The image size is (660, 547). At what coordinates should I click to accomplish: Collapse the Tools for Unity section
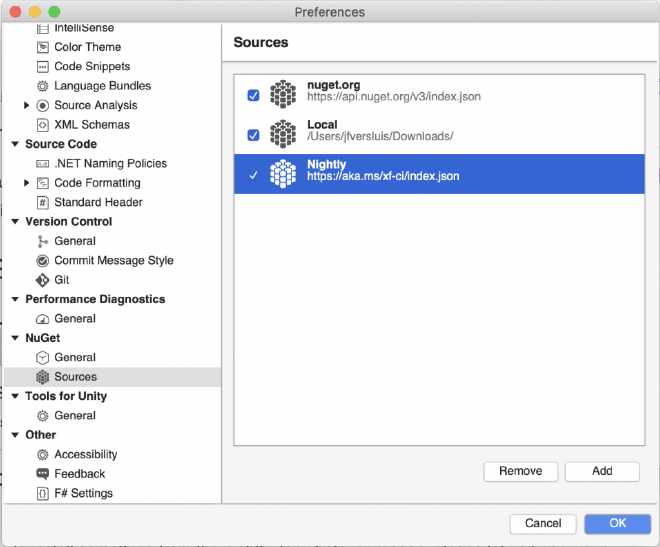[15, 396]
